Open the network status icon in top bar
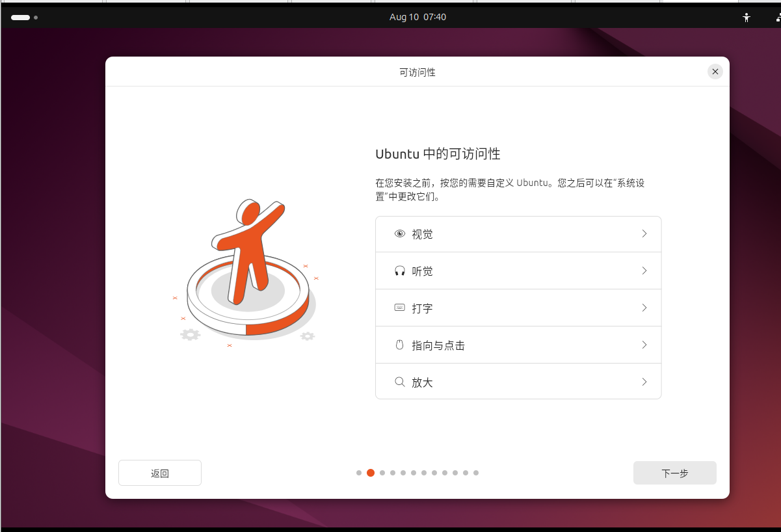Image resolution: width=781 pixels, height=532 pixels. (x=778, y=18)
